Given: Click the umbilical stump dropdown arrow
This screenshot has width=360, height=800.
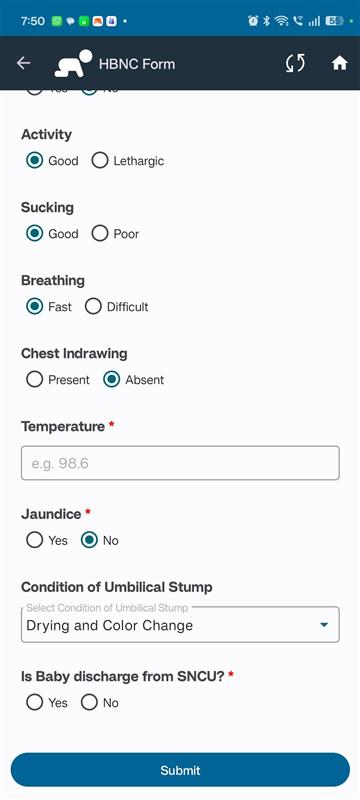Looking at the screenshot, I should point(323,625).
